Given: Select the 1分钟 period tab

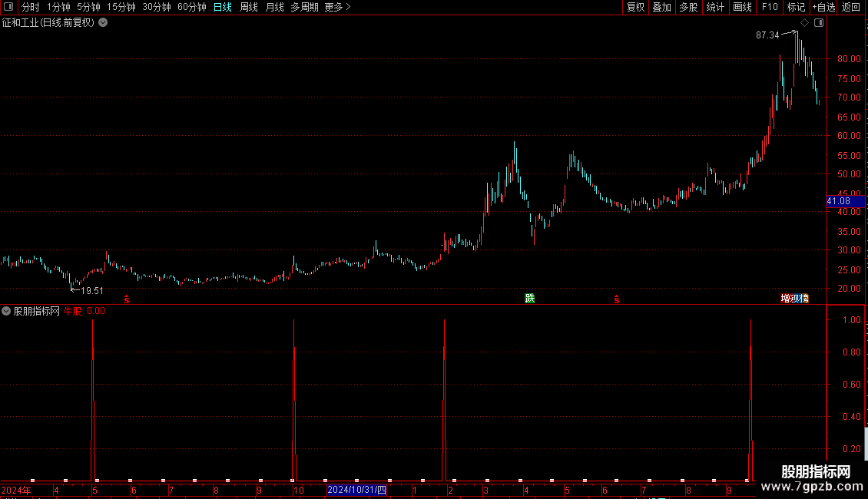Looking at the screenshot, I should click(58, 7).
